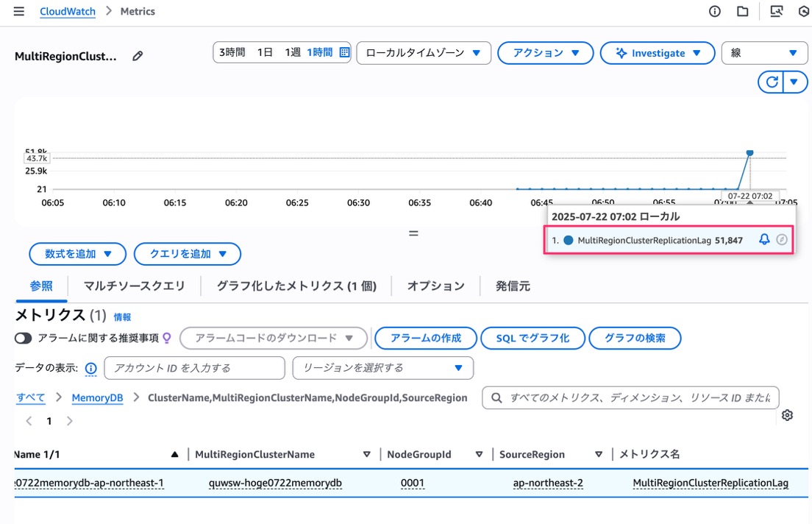Screen dimensions: 812x524
Task: Switch to 発信元 tab
Action: [513, 286]
